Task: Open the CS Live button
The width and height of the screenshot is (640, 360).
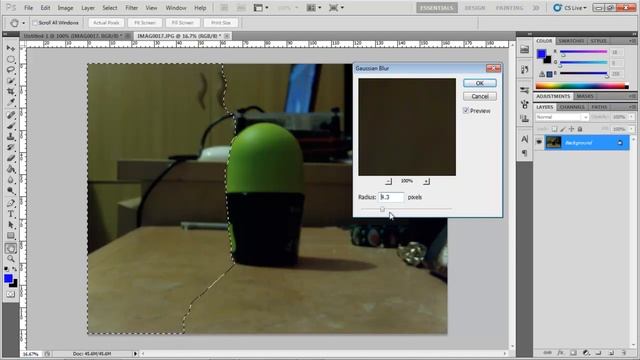Action: point(570,8)
